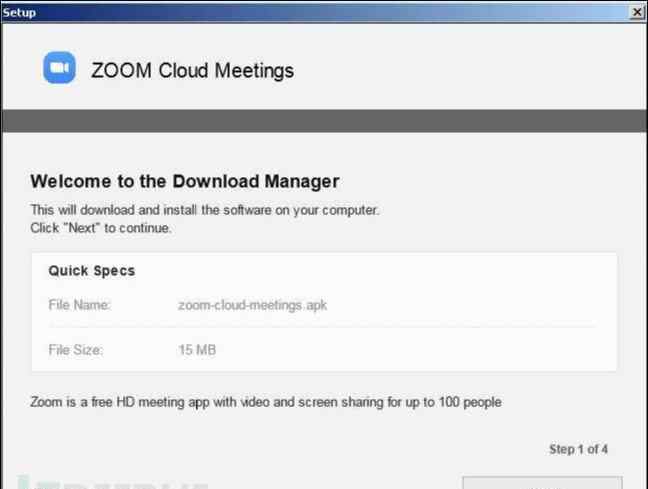
Task: Click the dark gray progress bar strip
Action: (x=324, y=121)
